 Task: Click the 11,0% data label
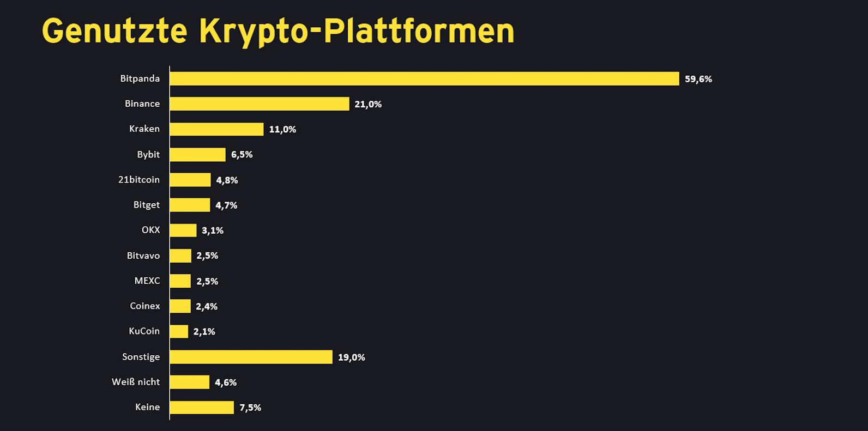282,130
